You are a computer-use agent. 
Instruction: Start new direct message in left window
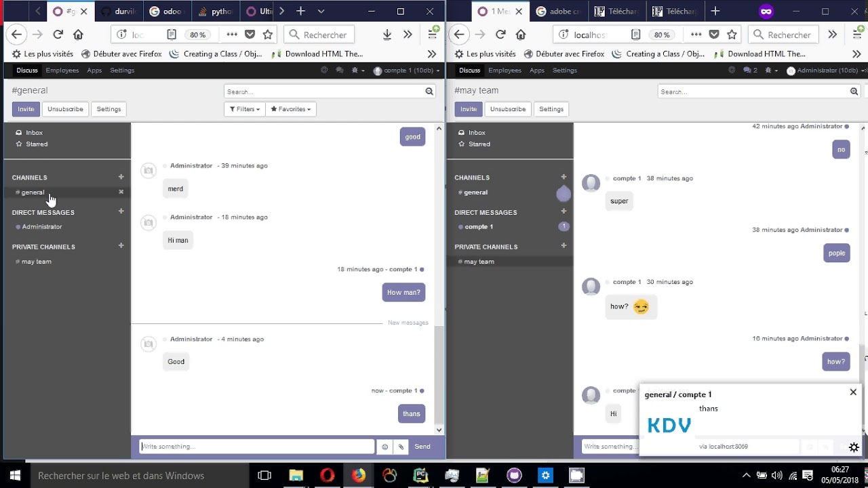click(x=121, y=211)
